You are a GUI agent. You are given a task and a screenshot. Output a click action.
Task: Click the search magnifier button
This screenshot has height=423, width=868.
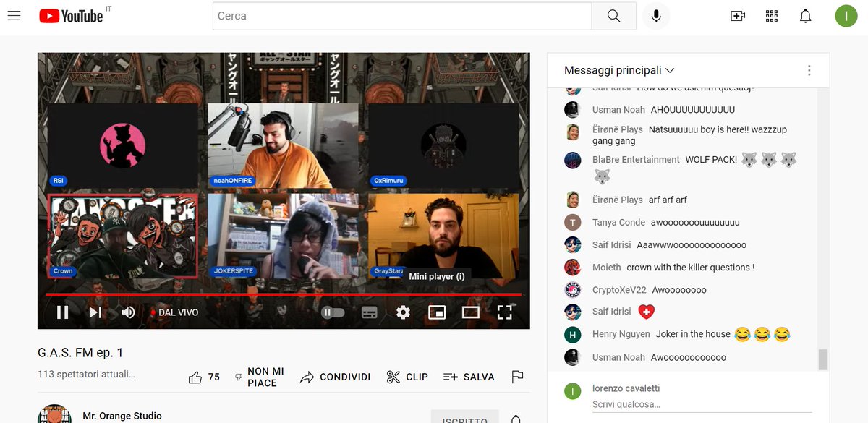tap(613, 16)
